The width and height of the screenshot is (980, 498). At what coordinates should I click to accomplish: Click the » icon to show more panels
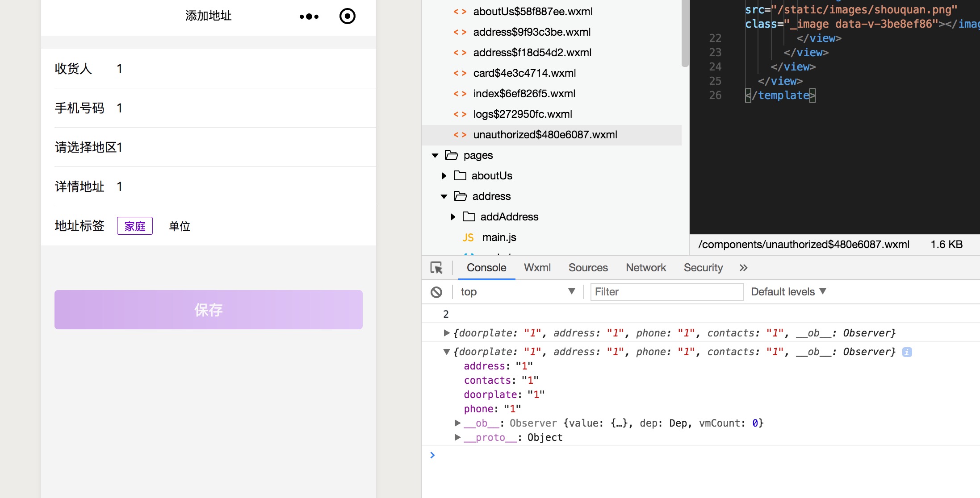[x=743, y=267]
